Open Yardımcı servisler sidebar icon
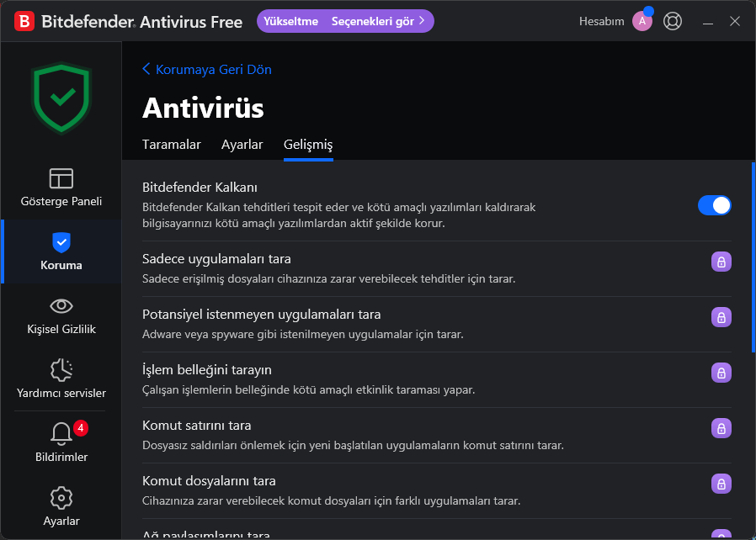This screenshot has height=540, width=756. 61,370
